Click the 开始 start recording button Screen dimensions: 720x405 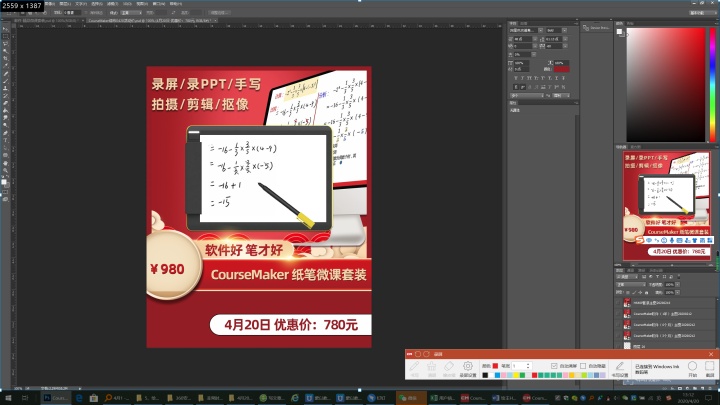point(692,368)
